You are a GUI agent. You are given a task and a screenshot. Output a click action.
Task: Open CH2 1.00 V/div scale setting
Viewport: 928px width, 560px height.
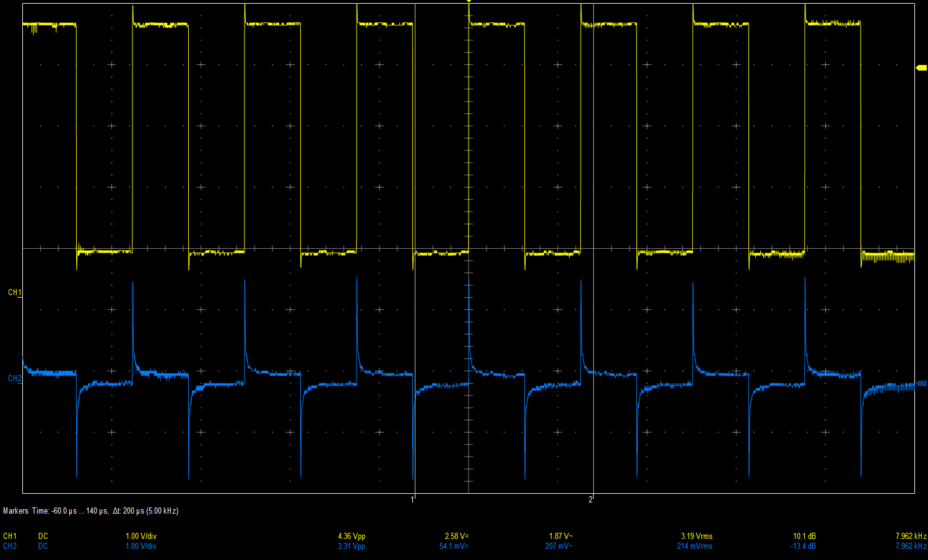point(141,546)
